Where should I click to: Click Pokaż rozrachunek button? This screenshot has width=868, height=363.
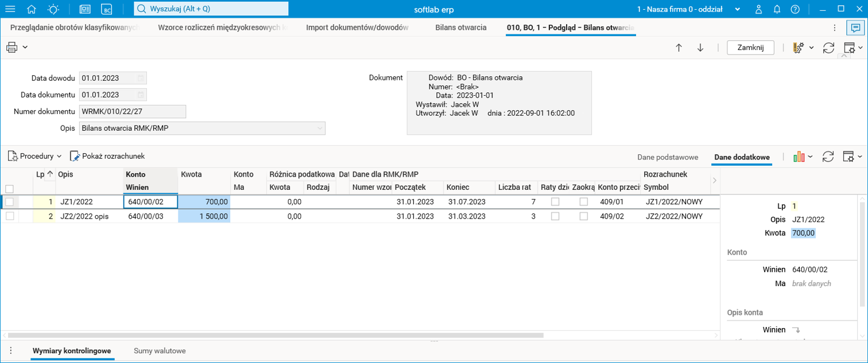[x=107, y=156]
